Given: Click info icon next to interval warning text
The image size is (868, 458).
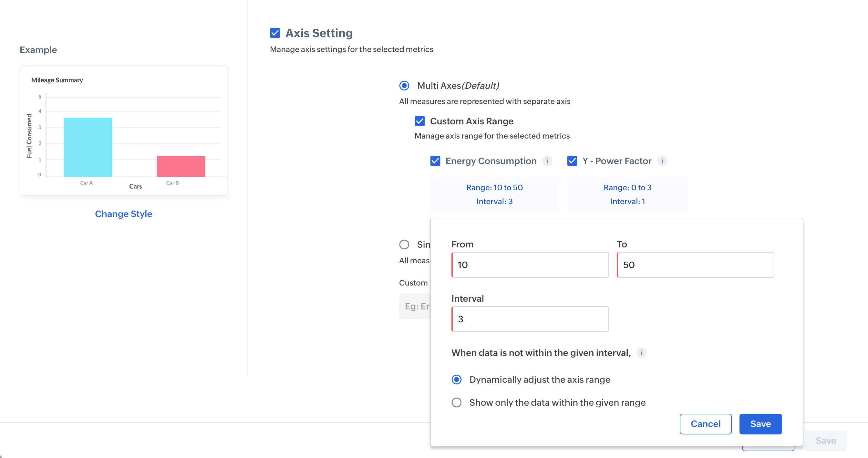Looking at the screenshot, I should point(641,353).
